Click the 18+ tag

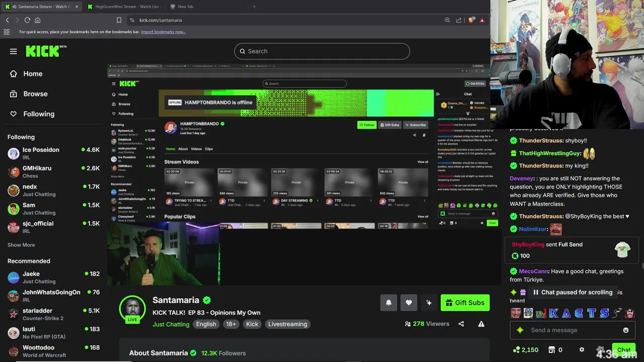(x=231, y=324)
